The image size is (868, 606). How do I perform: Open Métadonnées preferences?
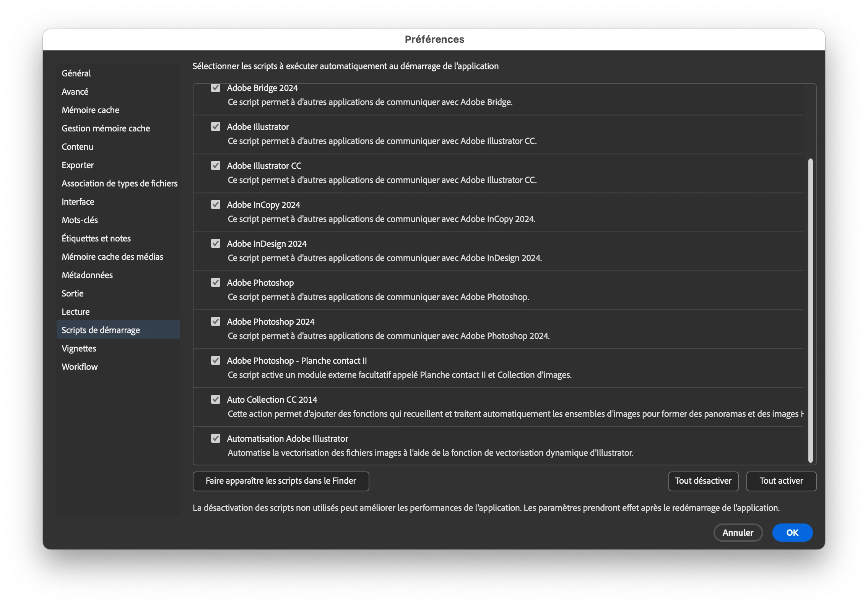click(87, 275)
